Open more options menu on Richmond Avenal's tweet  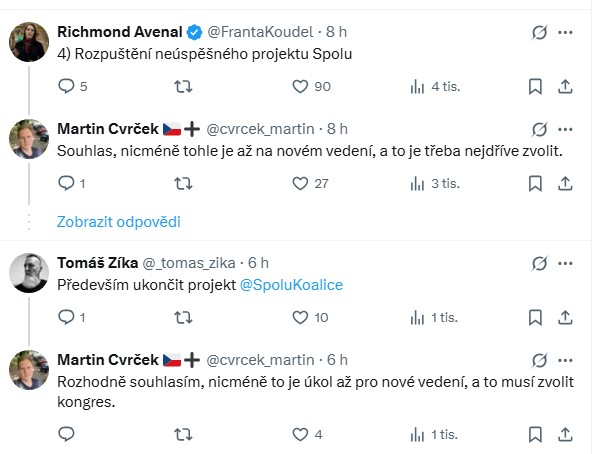pos(567,33)
